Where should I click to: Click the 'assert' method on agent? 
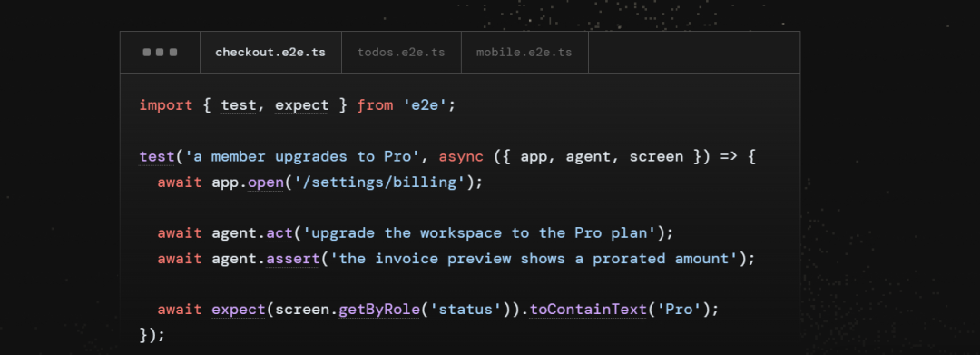tap(293, 259)
